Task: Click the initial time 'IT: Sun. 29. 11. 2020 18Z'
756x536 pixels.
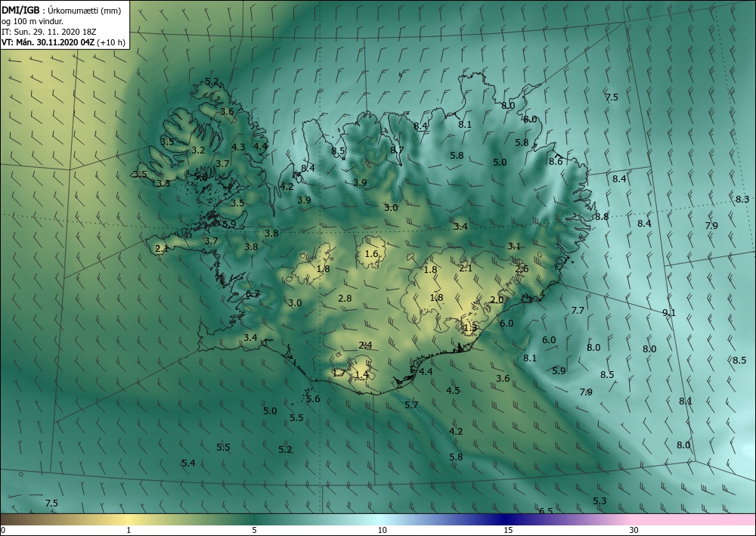Action: click(x=49, y=32)
